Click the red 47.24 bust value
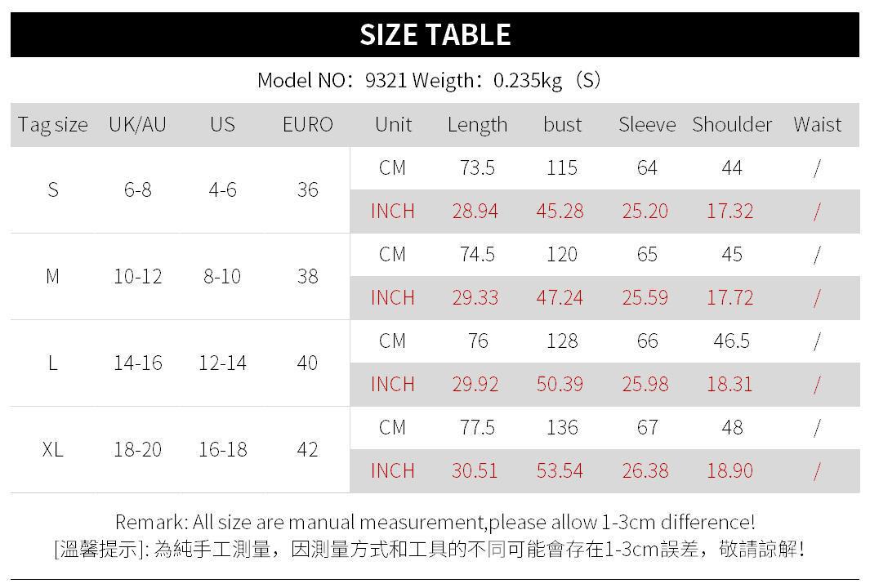870x588 pixels. pyautogui.click(x=560, y=298)
